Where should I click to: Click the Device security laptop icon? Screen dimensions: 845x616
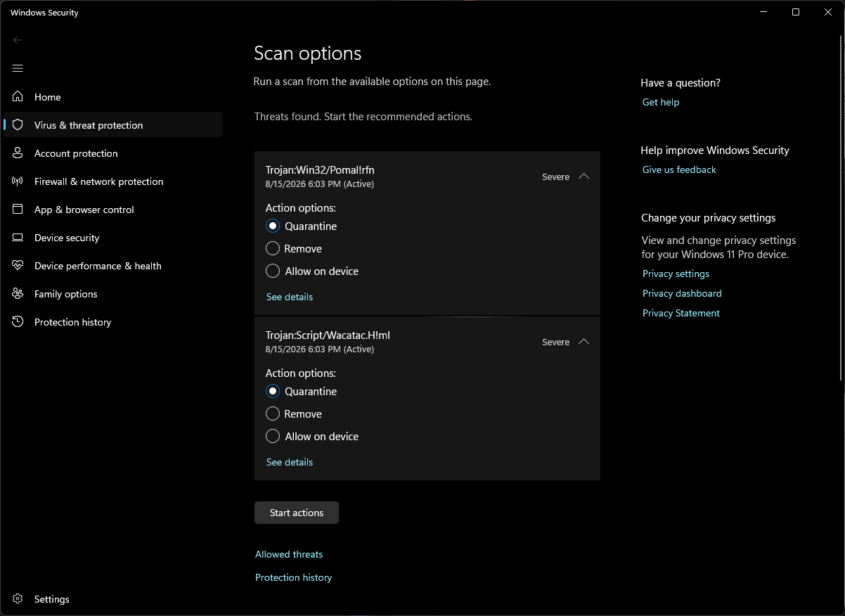pos(18,238)
